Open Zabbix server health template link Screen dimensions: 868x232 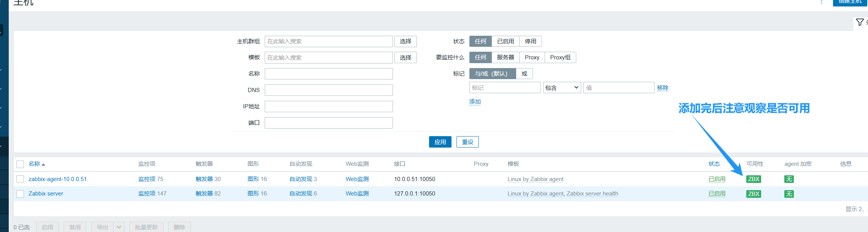pyautogui.click(x=592, y=194)
